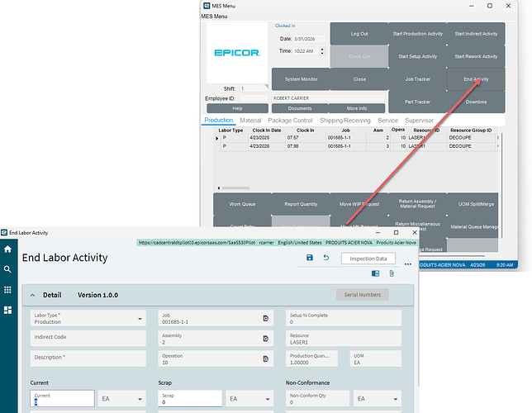Open the Operation field lookup icon
The image size is (532, 413).
click(266, 359)
